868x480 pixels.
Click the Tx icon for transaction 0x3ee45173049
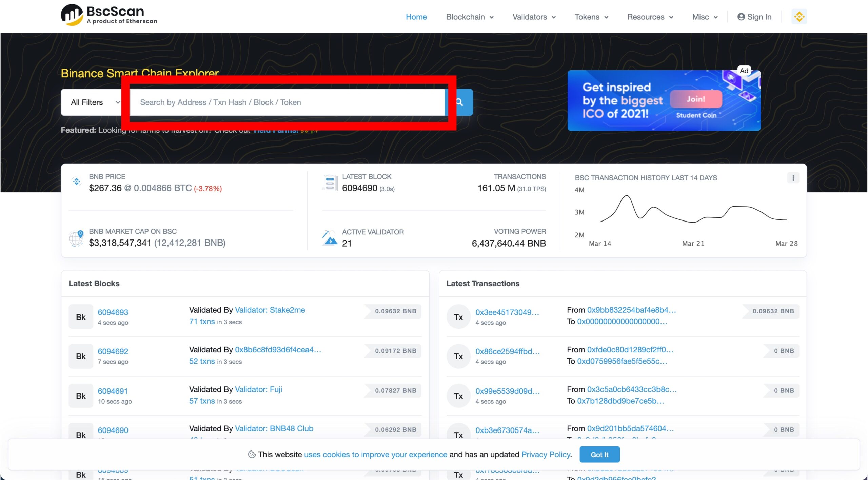(458, 317)
